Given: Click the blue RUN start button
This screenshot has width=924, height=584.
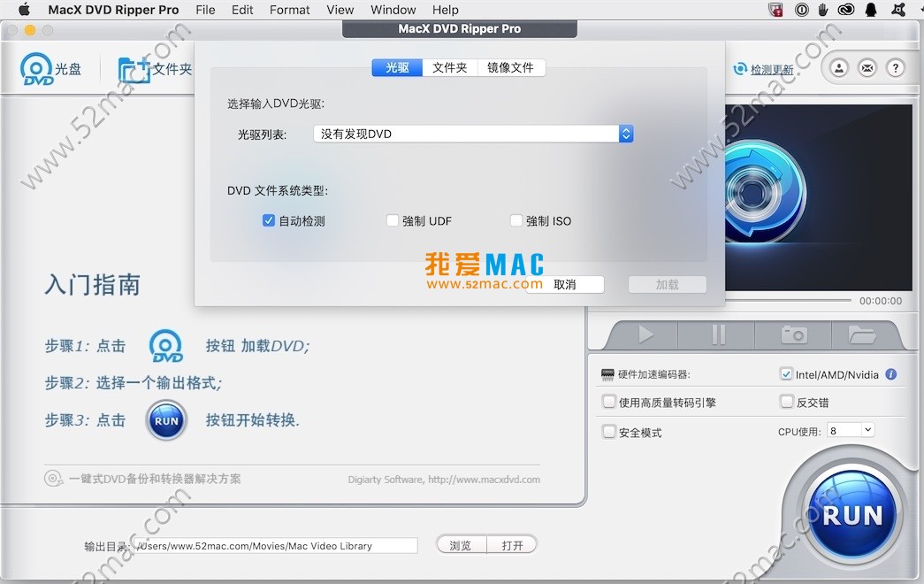Looking at the screenshot, I should tap(852, 514).
